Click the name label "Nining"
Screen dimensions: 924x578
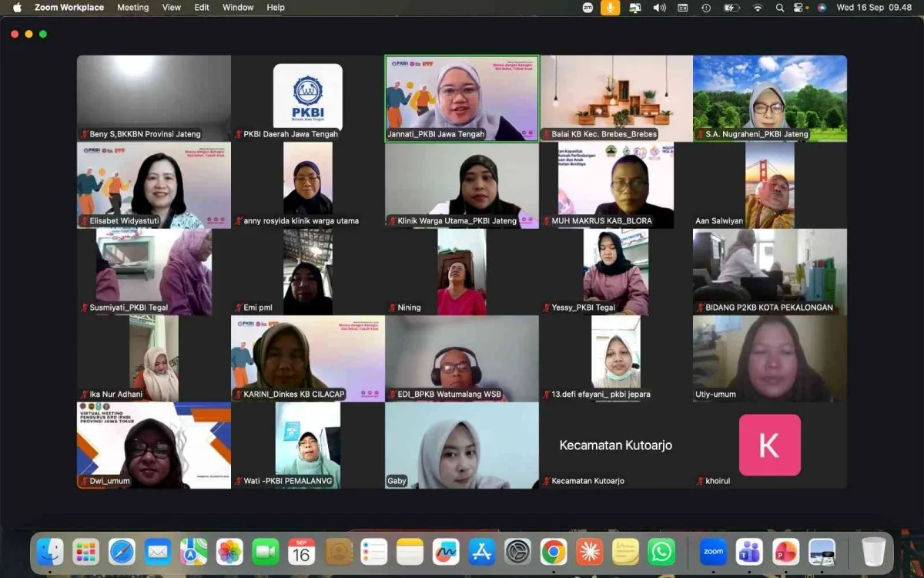click(409, 307)
